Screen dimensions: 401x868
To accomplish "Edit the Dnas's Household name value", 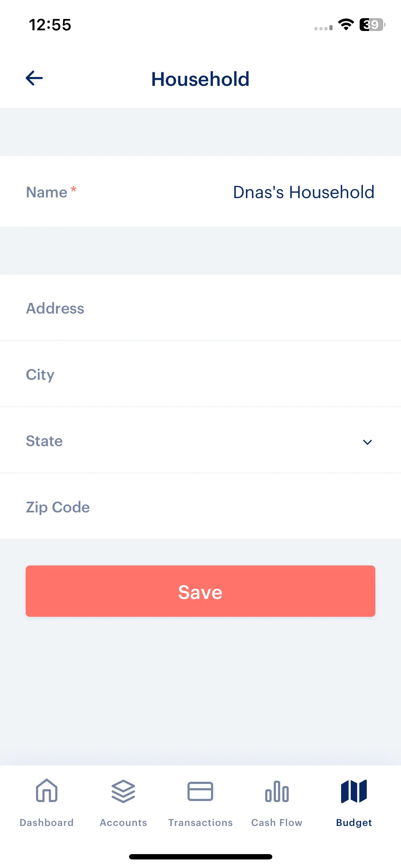I will [304, 192].
